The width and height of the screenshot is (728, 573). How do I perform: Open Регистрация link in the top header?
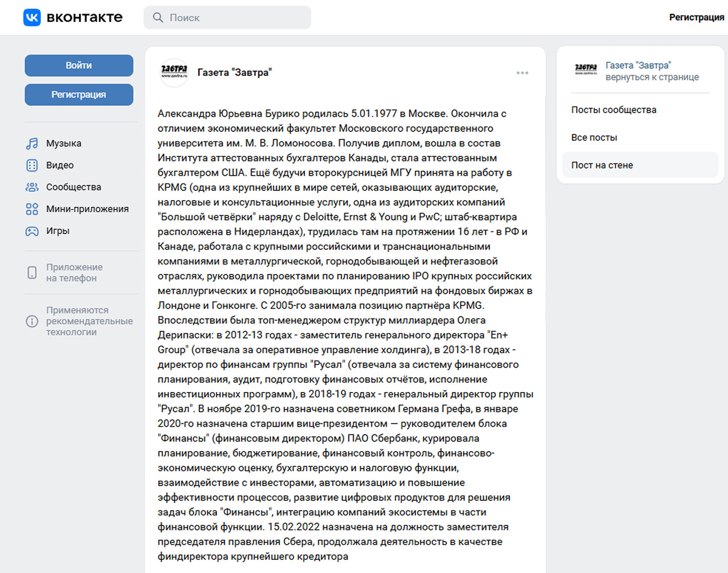(696, 17)
